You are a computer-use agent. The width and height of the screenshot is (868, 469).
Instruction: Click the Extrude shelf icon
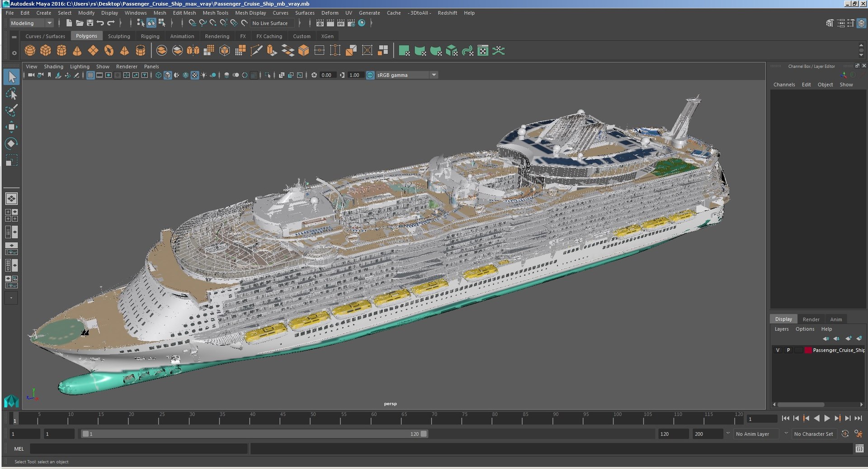click(x=272, y=51)
